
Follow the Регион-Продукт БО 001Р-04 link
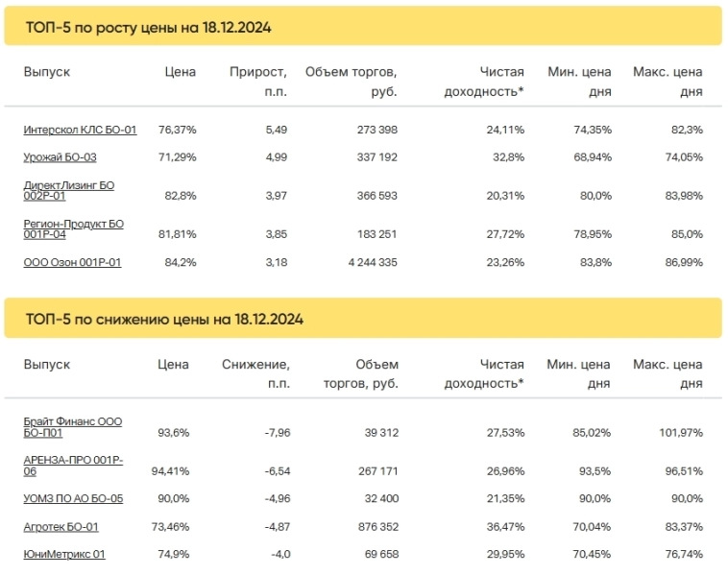point(73,228)
